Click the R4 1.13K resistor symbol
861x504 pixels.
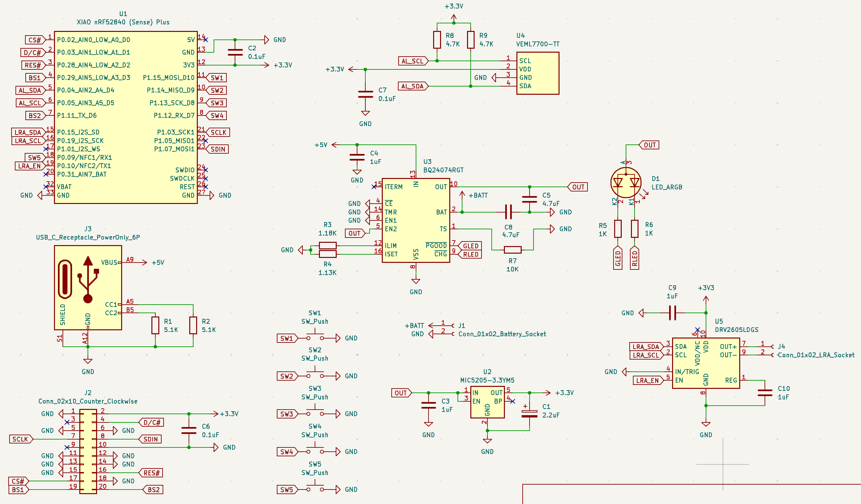328,254
